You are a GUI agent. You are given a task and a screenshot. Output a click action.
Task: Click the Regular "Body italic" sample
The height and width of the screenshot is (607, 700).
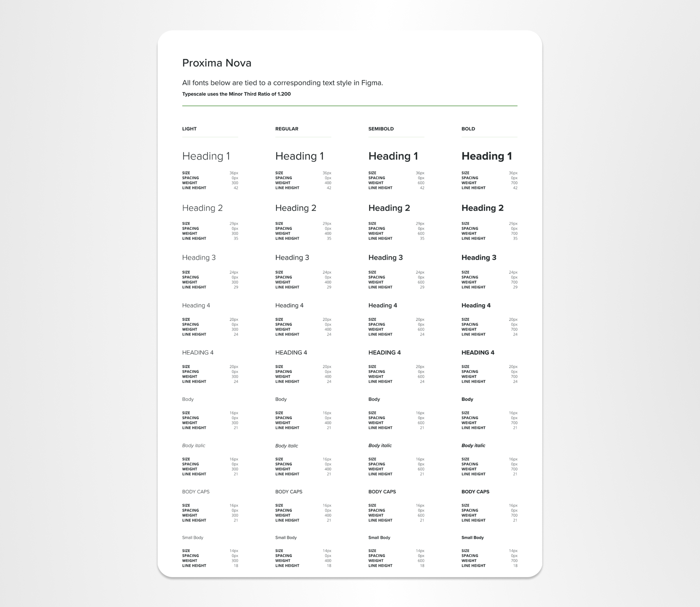click(x=287, y=446)
